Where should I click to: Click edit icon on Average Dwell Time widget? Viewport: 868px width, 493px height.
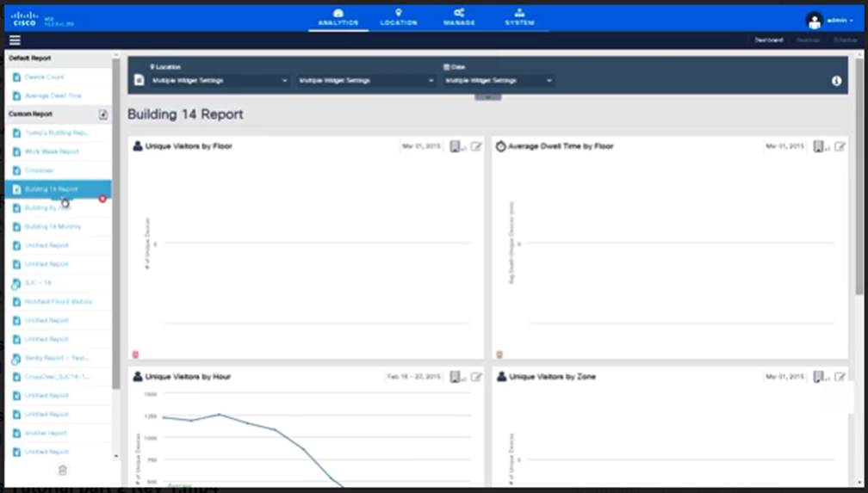coord(840,147)
